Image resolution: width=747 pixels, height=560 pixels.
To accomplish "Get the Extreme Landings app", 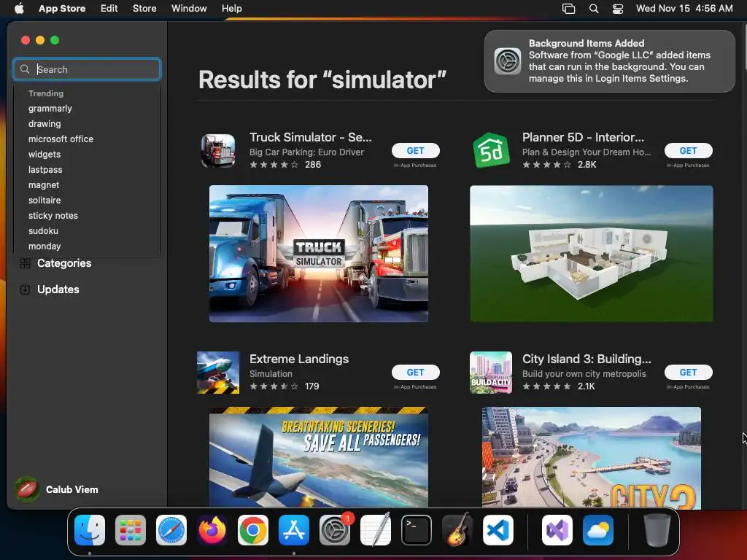I will [415, 373].
